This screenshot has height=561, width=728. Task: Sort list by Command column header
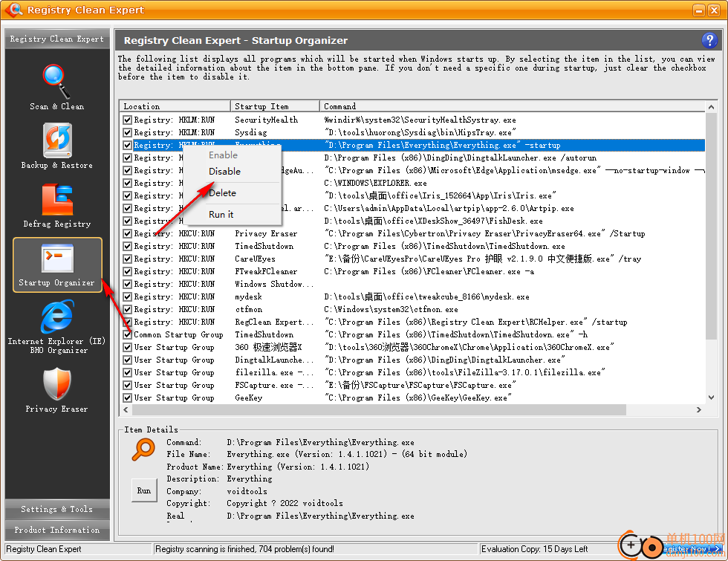(512, 106)
